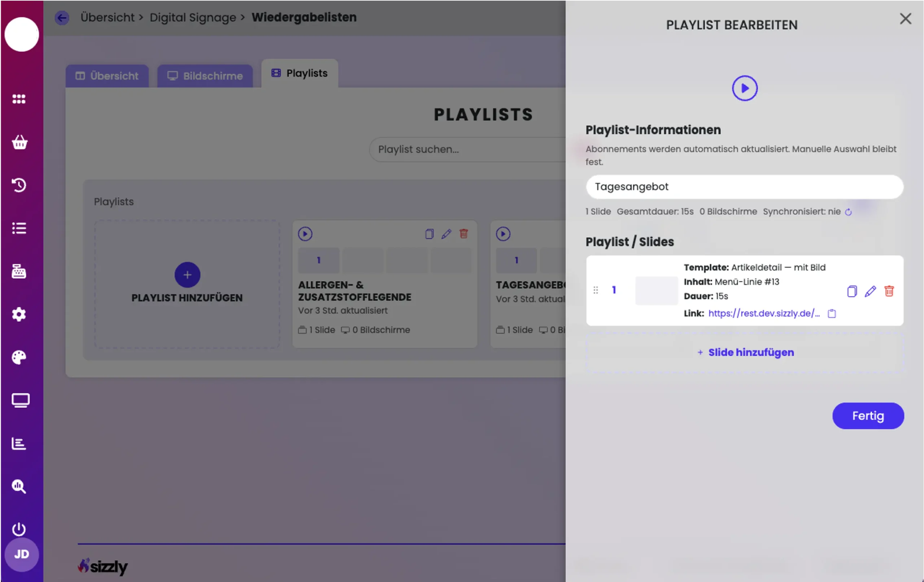The image size is (924, 582).
Task: Click the plus Playlist hinzufügen button
Action: 187,275
